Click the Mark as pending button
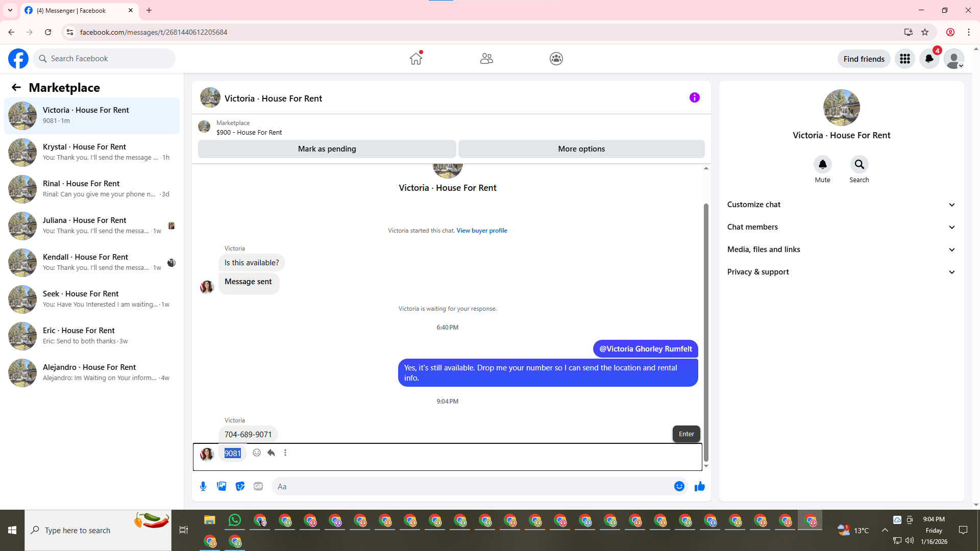The image size is (980, 551). click(x=327, y=149)
